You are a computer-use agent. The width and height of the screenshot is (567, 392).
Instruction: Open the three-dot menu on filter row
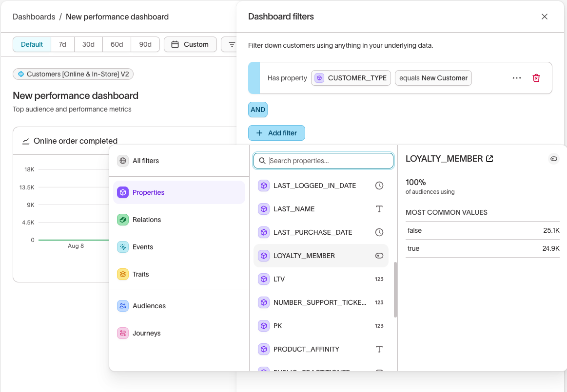[517, 78]
